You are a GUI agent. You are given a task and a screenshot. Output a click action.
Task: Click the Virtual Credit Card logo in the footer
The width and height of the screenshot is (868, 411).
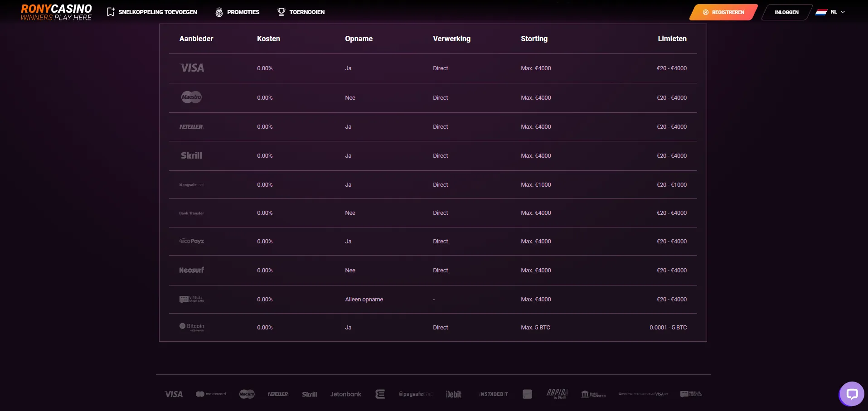[x=691, y=394]
